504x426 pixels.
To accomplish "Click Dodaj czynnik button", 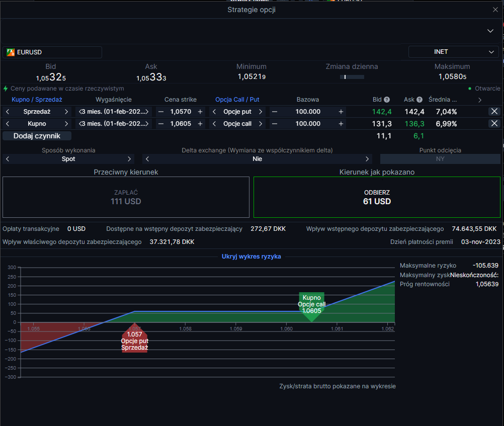I will [x=37, y=136].
